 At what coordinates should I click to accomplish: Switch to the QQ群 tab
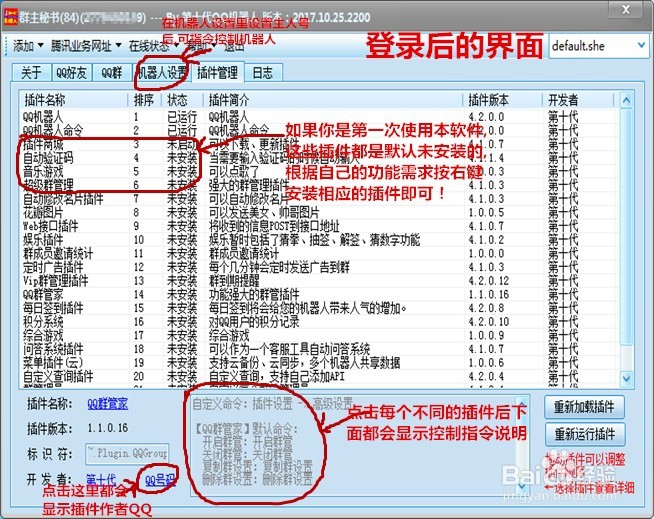tap(111, 73)
